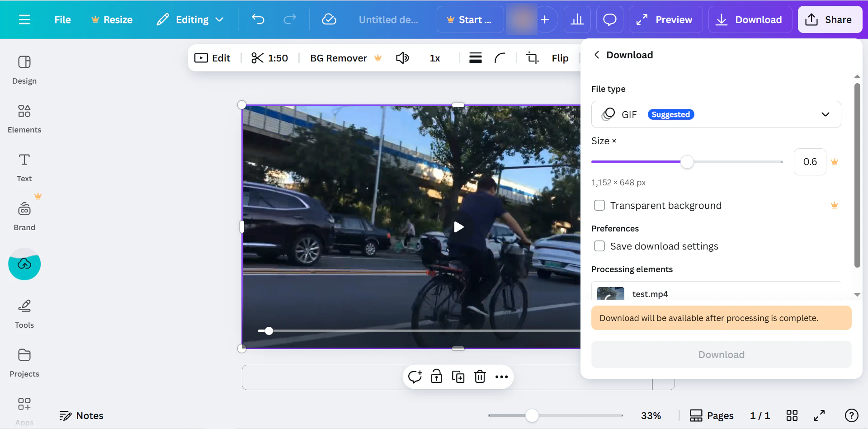The height and width of the screenshot is (429, 868).
Task: Enable Transparent background option
Action: pos(599,205)
